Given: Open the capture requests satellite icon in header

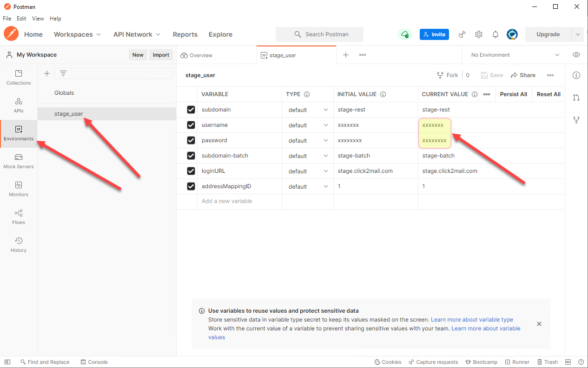Looking at the screenshot, I should (x=462, y=34).
